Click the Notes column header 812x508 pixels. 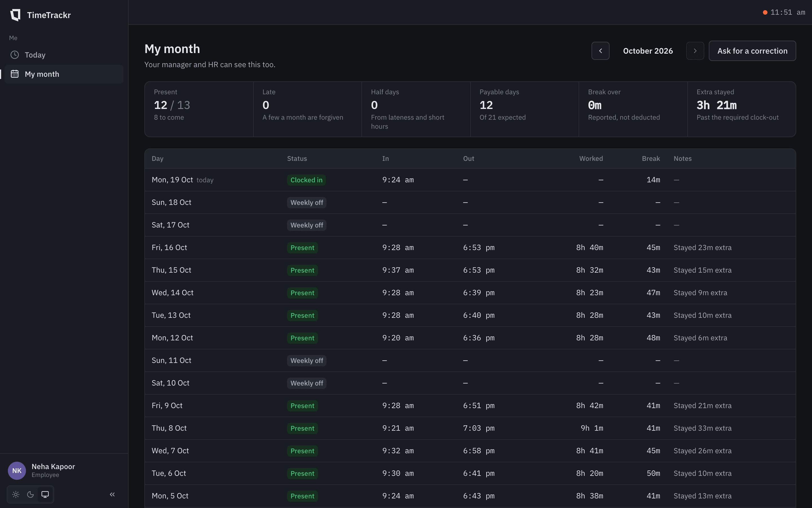[x=683, y=159]
